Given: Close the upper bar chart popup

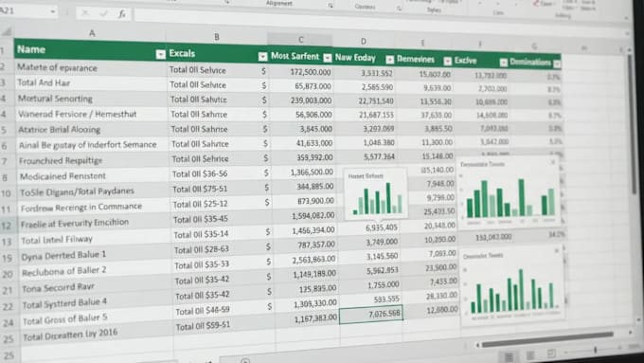Looking at the screenshot, I should point(552,162).
